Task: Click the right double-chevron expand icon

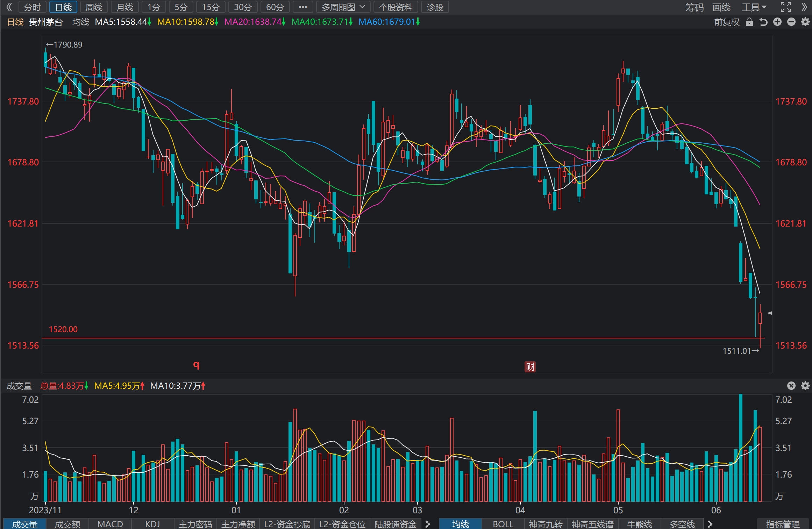Action: [x=804, y=7]
